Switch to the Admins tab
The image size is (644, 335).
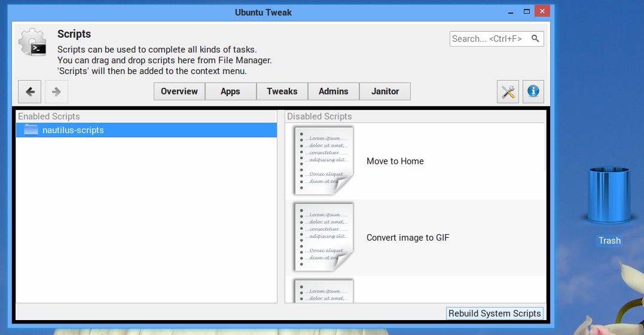[x=334, y=91]
